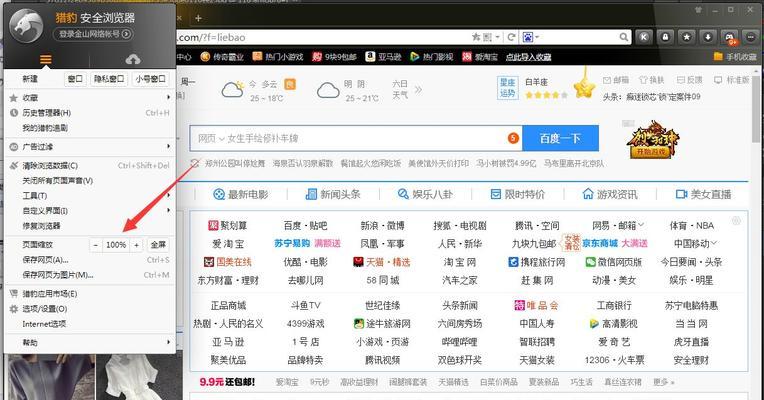Viewport: 764px width, 400px height.
Task: Click 点此导入收藏 link
Action: (528, 57)
